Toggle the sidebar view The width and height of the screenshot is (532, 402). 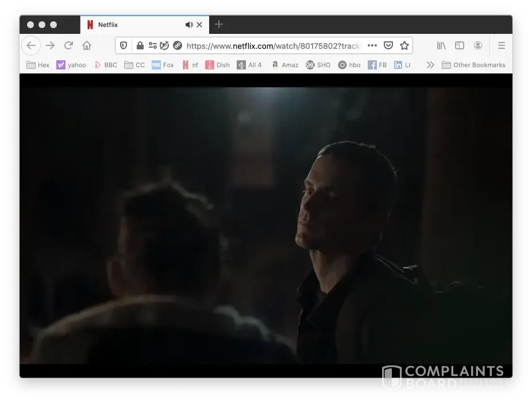coord(460,45)
